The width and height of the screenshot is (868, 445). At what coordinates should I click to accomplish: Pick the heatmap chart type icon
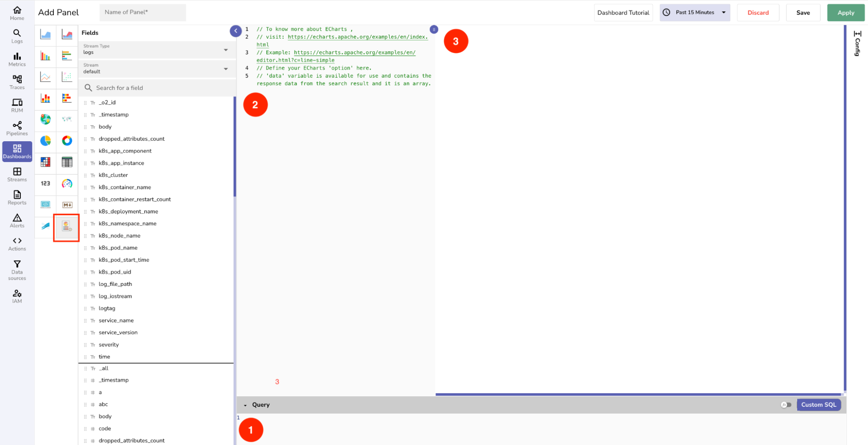(46, 162)
